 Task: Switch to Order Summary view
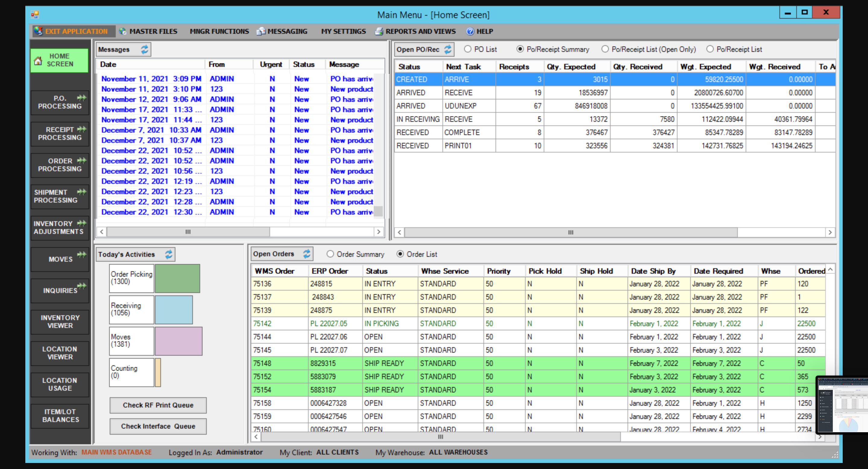pyautogui.click(x=330, y=254)
